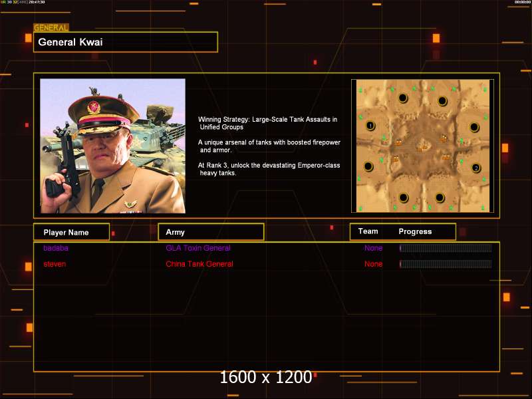
Task: Click the Winning Strategy description text
Action: pos(268,123)
